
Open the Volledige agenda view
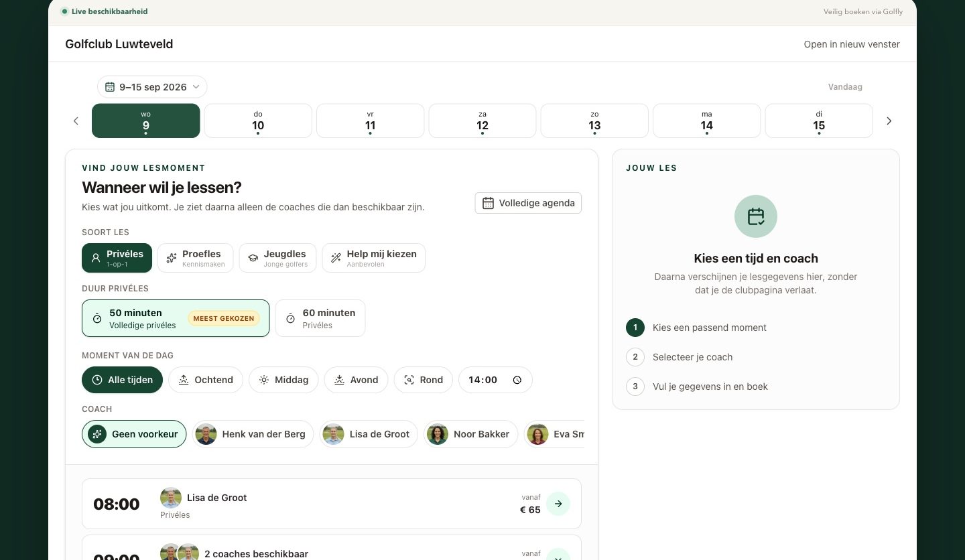pos(528,203)
